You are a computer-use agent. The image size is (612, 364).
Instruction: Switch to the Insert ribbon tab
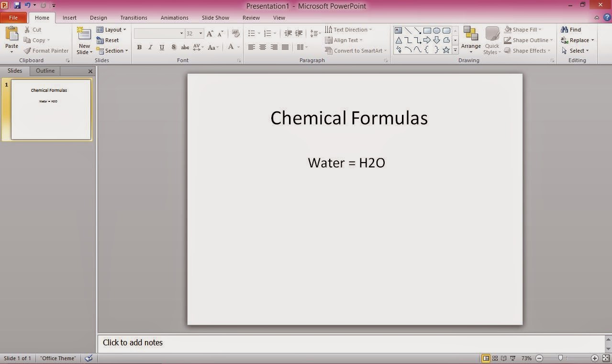pyautogui.click(x=69, y=18)
